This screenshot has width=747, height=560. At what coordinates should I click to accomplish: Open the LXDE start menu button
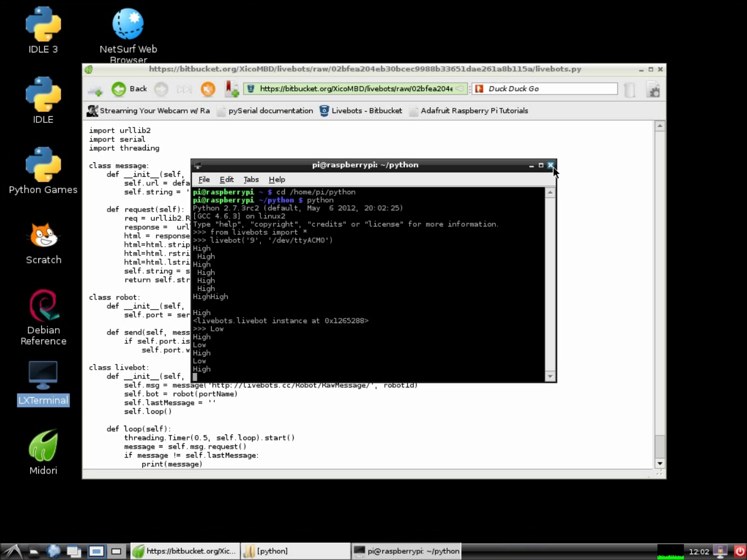pos(12,551)
